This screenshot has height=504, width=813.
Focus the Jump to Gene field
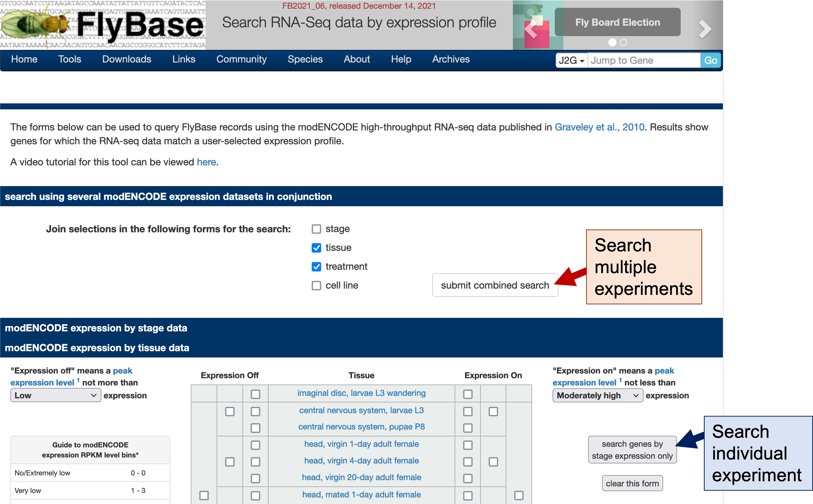click(644, 60)
